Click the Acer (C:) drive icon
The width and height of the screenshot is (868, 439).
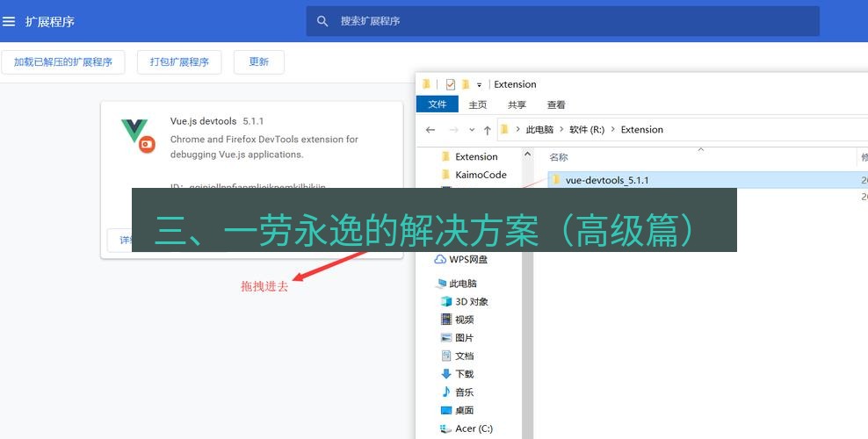coord(445,428)
